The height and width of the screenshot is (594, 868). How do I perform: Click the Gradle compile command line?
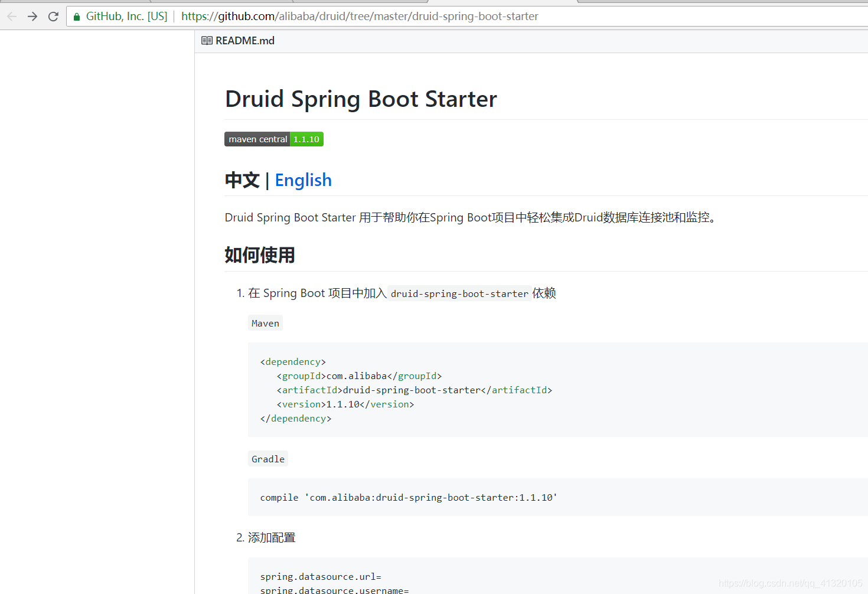(409, 498)
